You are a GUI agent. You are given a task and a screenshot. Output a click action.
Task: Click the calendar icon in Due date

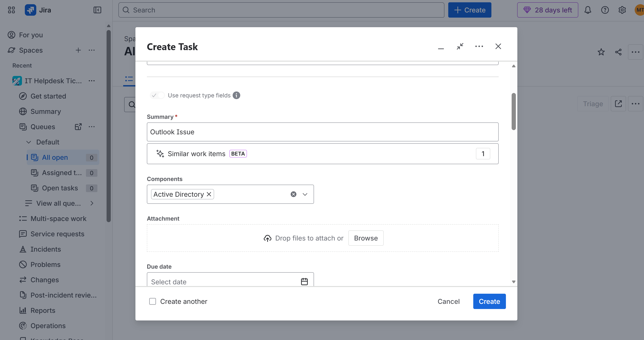pos(304,281)
